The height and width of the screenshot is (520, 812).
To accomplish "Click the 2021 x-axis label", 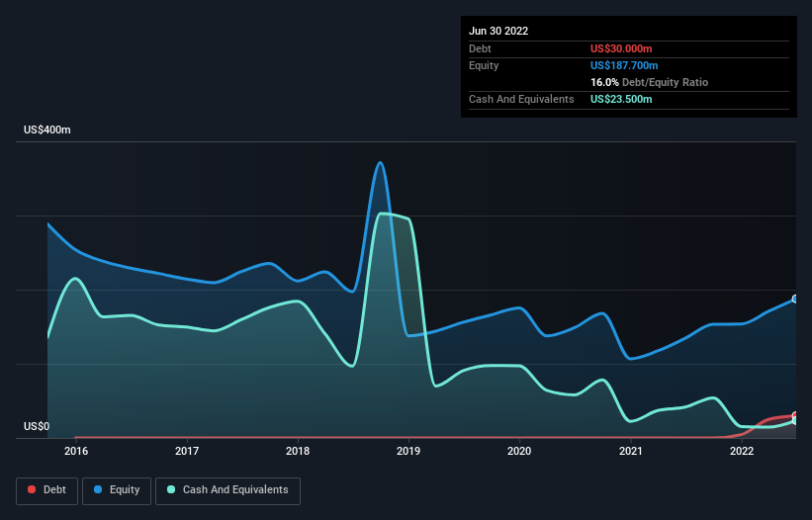I will [x=631, y=451].
